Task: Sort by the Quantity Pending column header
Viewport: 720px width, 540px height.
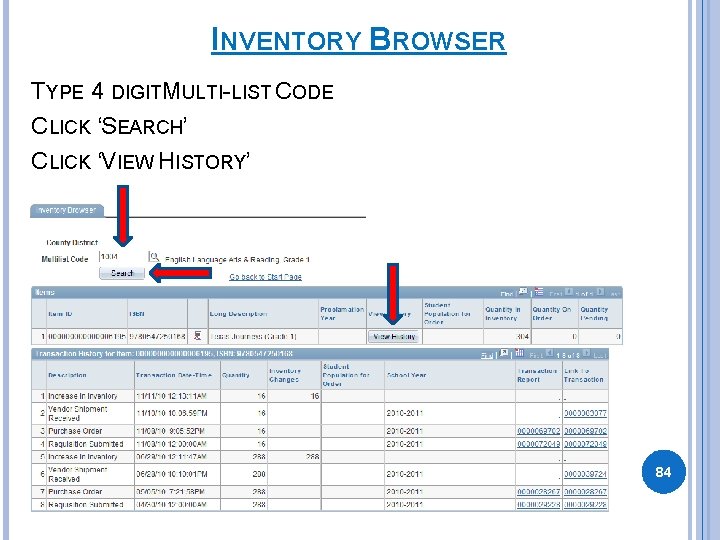Action: pyautogui.click(x=594, y=314)
